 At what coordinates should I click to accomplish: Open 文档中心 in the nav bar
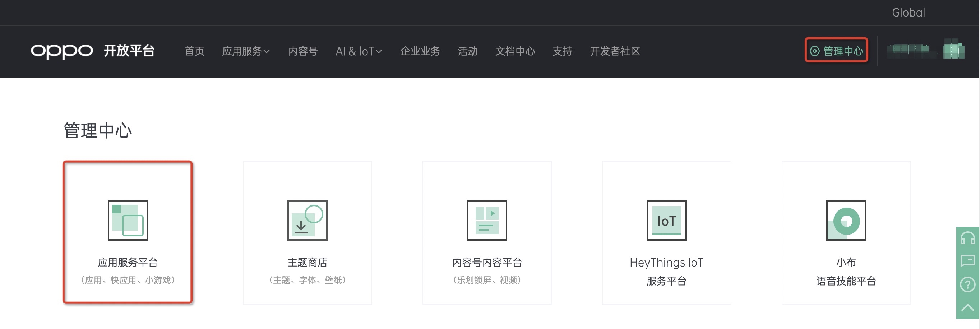pyautogui.click(x=515, y=51)
